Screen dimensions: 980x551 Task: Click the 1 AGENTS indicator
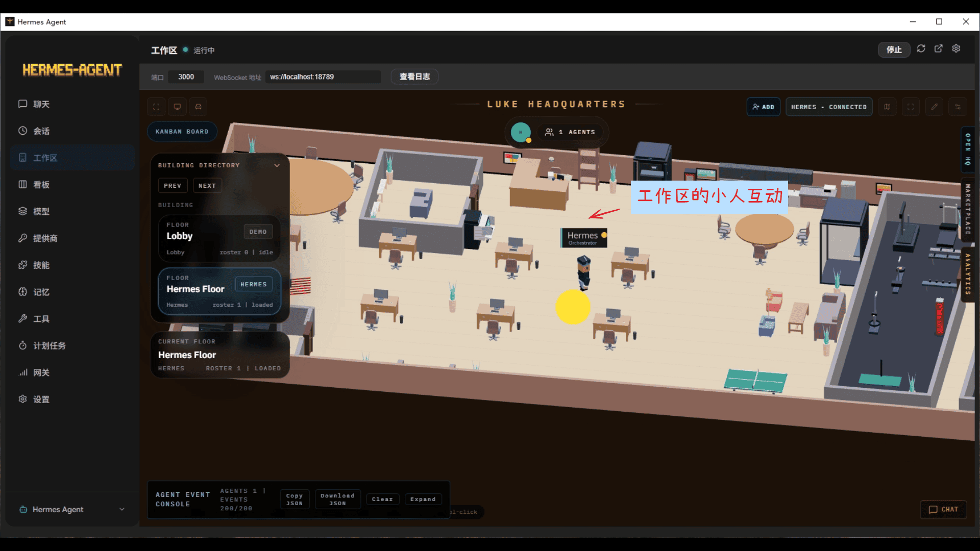pyautogui.click(x=570, y=132)
